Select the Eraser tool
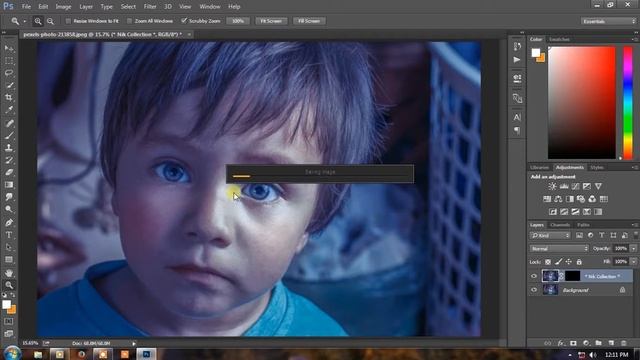 [9, 172]
